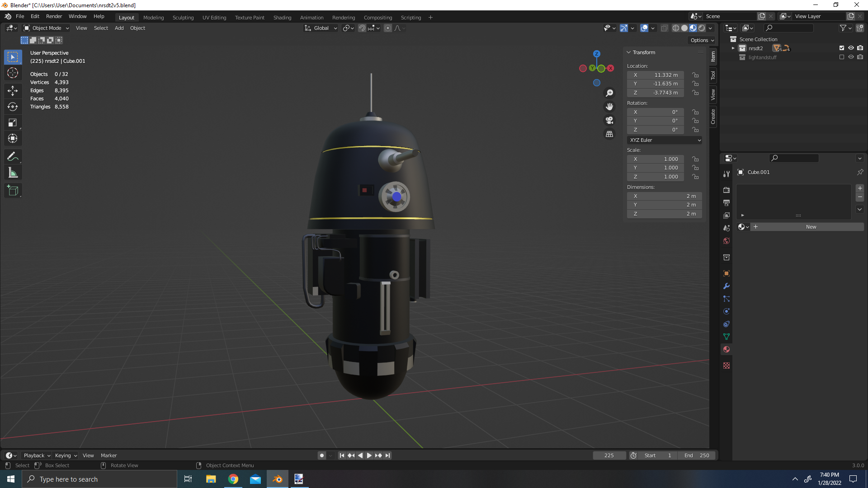Play the animation forward

[369, 455]
